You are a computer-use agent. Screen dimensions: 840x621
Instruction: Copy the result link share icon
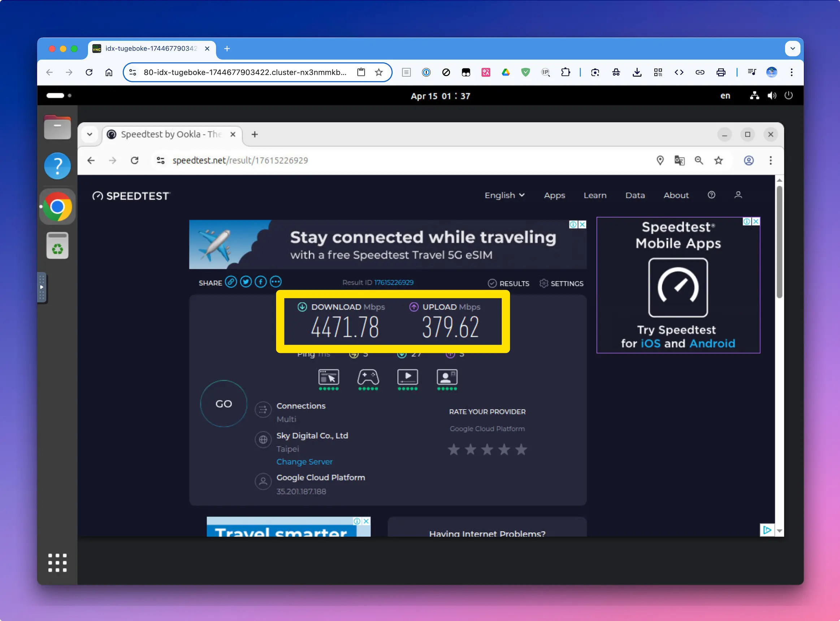(231, 282)
